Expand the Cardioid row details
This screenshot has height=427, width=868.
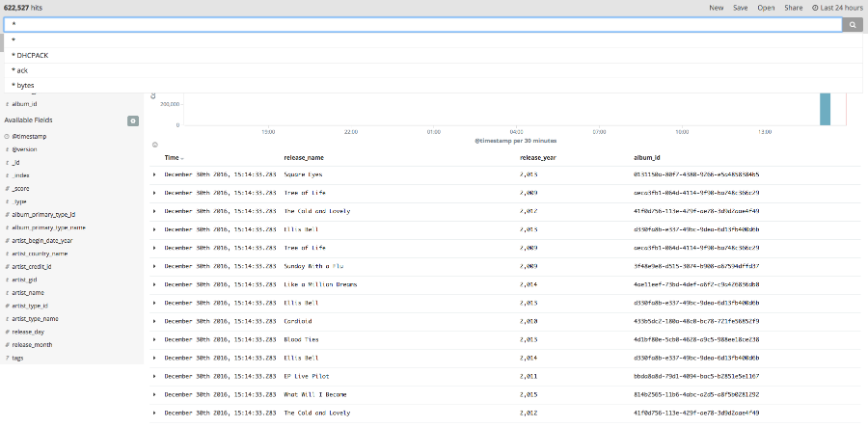[154, 321]
